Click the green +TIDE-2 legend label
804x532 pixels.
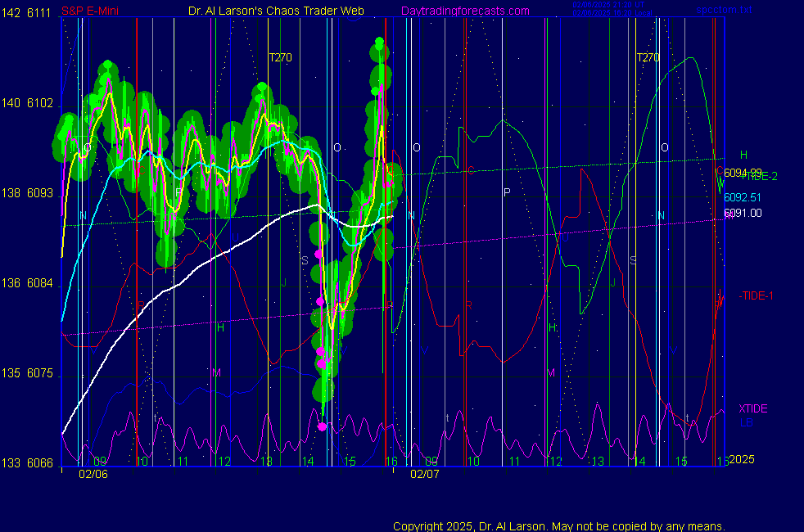point(760,176)
